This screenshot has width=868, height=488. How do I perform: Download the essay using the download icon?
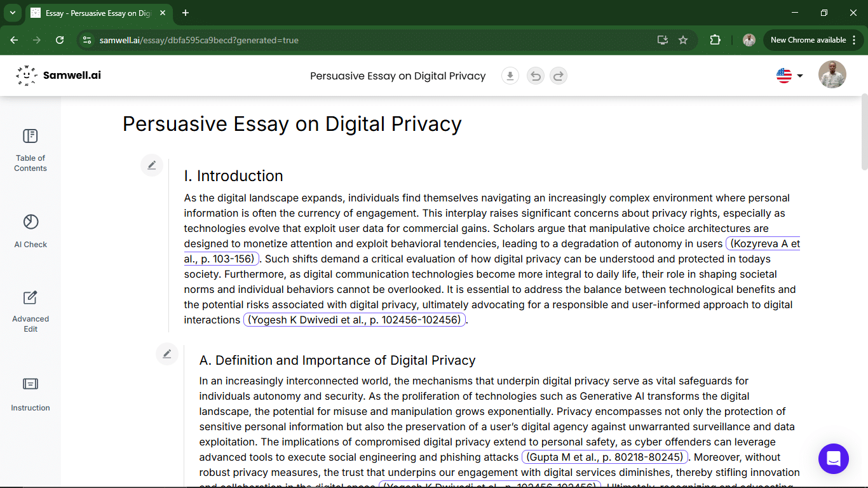[510, 76]
